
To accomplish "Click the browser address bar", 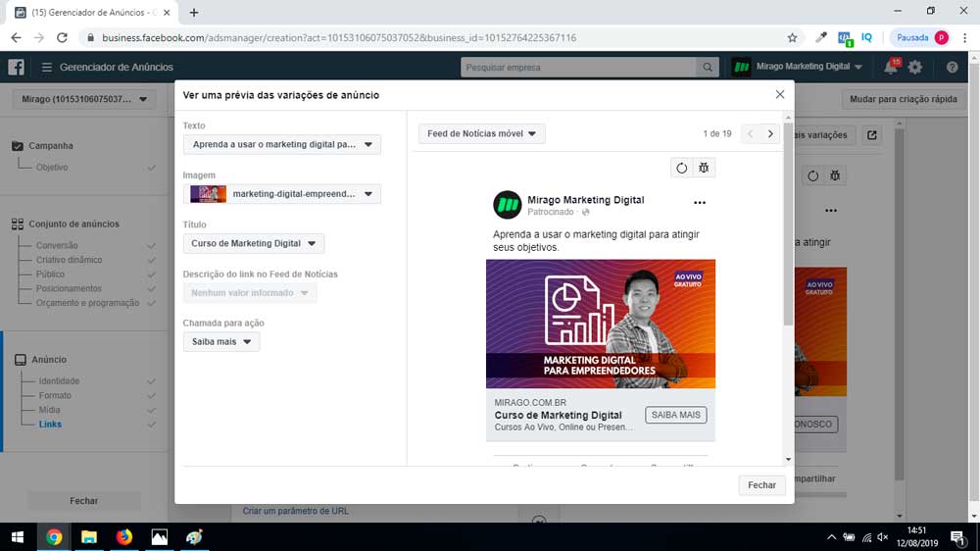I will [x=437, y=37].
